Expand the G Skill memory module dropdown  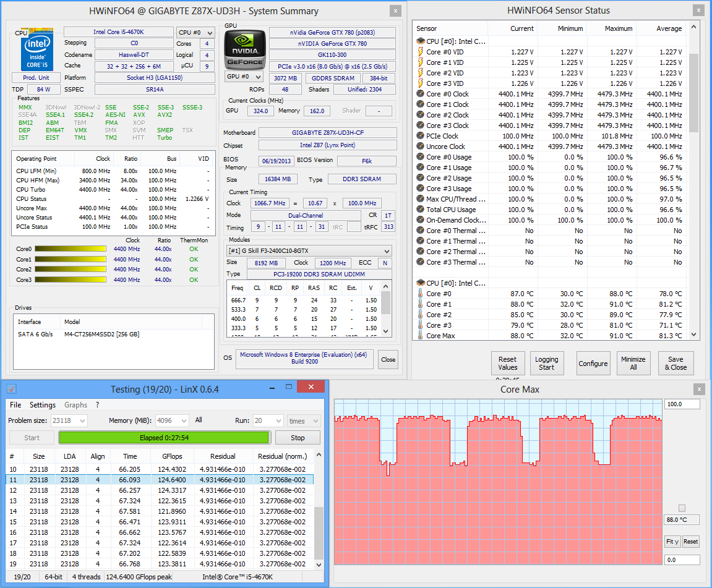pos(309,251)
